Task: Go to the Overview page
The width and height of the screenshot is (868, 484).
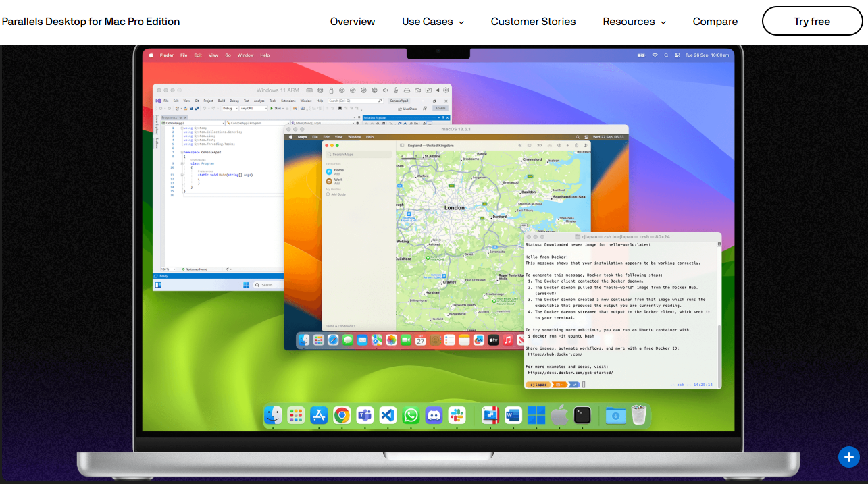Action: [353, 22]
